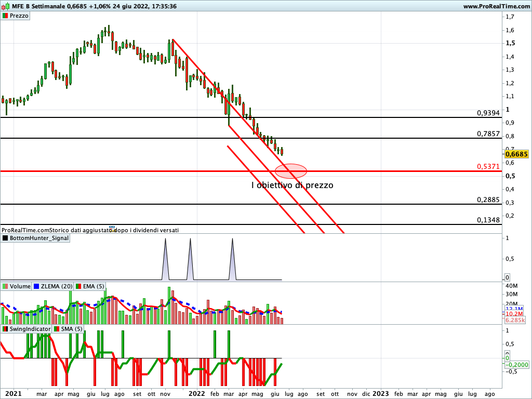Select the red ellipse price target marker

point(291,170)
